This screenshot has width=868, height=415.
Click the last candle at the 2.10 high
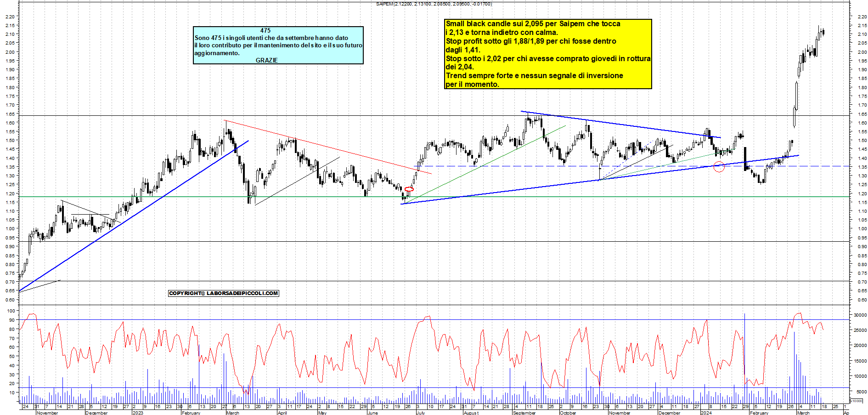824,32
